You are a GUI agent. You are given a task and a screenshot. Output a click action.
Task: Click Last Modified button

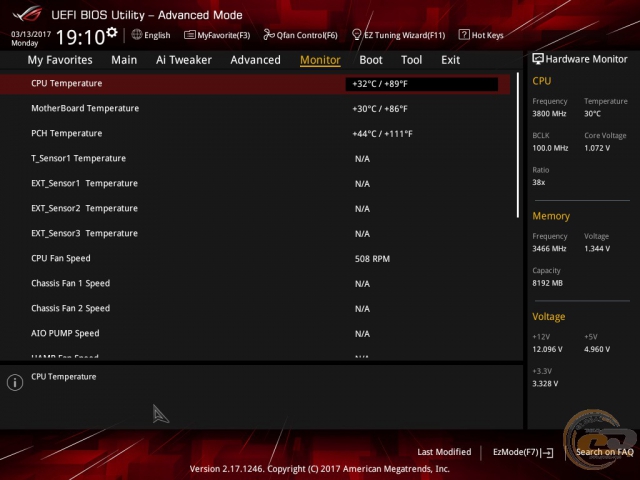tap(444, 452)
